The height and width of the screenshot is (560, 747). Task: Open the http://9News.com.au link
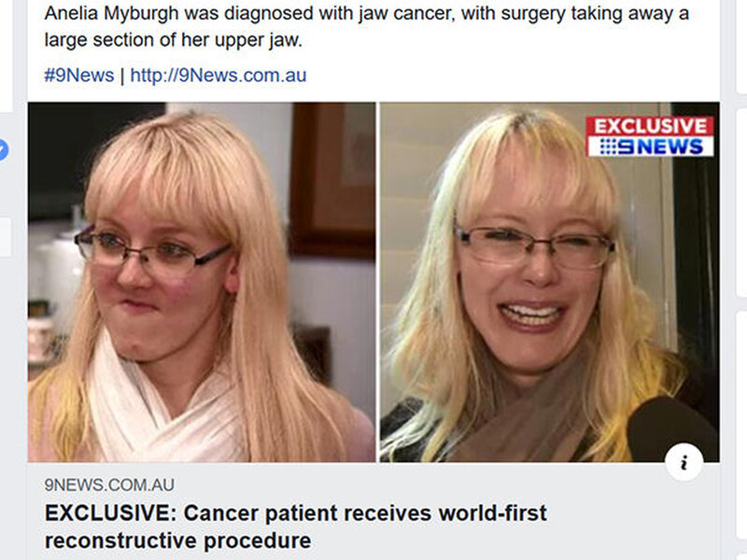tap(218, 76)
